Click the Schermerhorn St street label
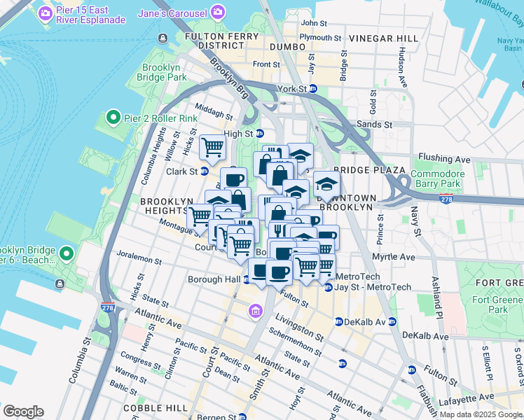The image size is (524, 420). coord(295,342)
